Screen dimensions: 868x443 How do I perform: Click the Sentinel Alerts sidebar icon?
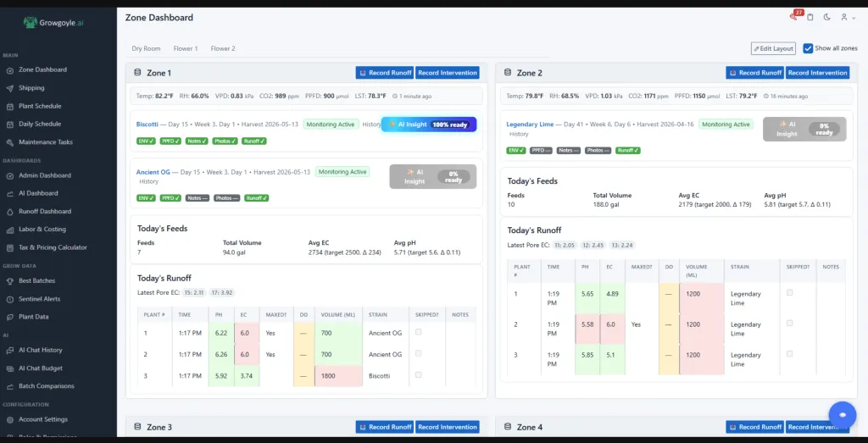point(9,299)
